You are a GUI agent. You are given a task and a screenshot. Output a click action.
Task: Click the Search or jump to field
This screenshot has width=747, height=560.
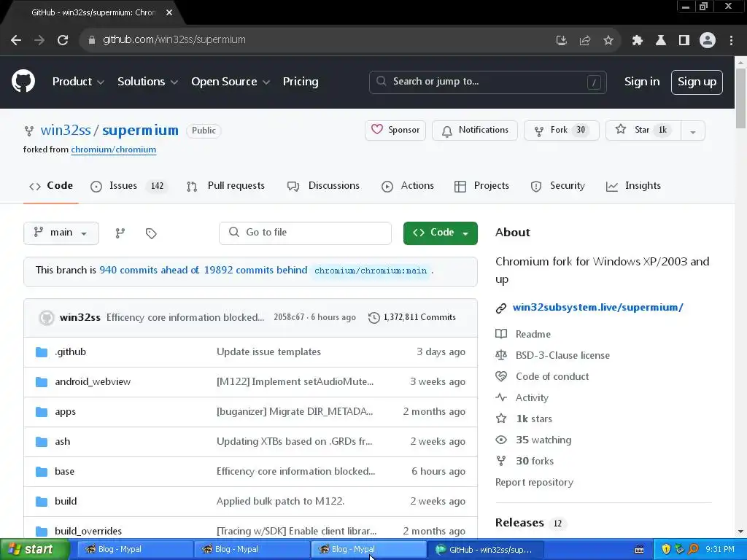[x=487, y=82]
